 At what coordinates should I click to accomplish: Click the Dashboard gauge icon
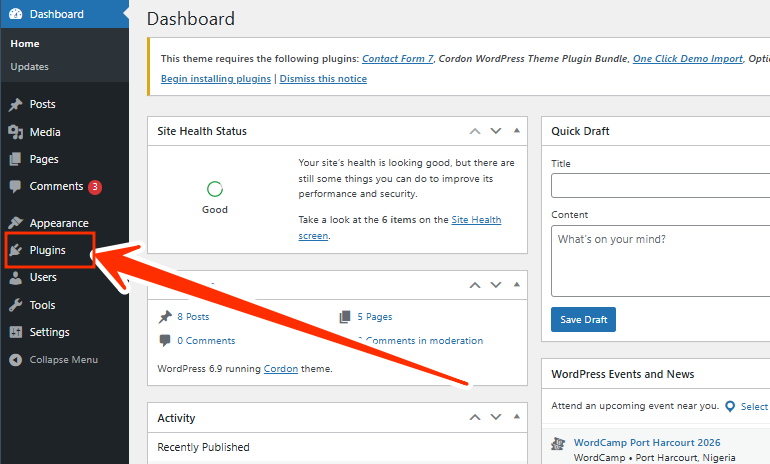pos(16,14)
